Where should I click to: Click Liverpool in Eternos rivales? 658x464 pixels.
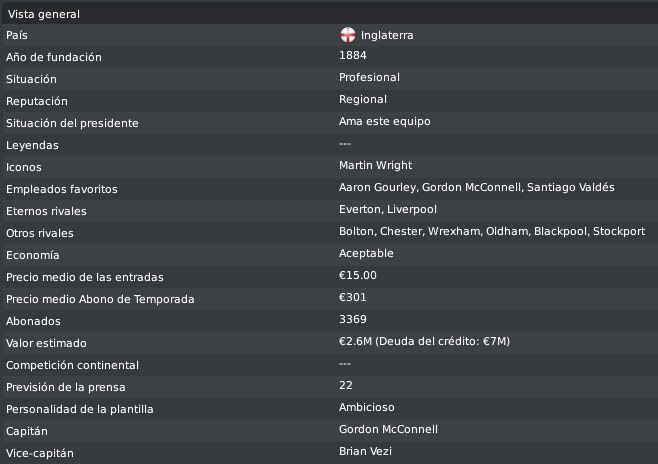click(x=412, y=209)
